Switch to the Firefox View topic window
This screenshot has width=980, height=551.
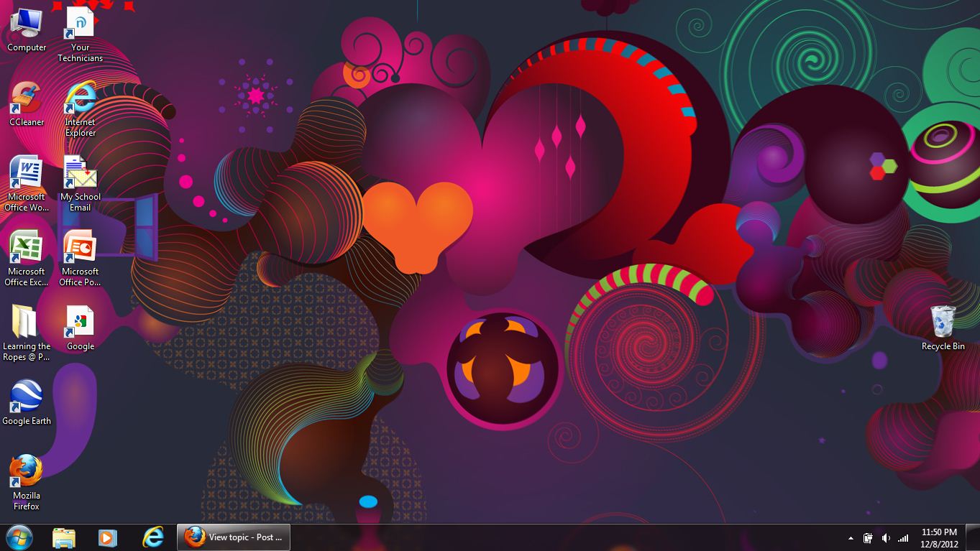click(x=234, y=537)
